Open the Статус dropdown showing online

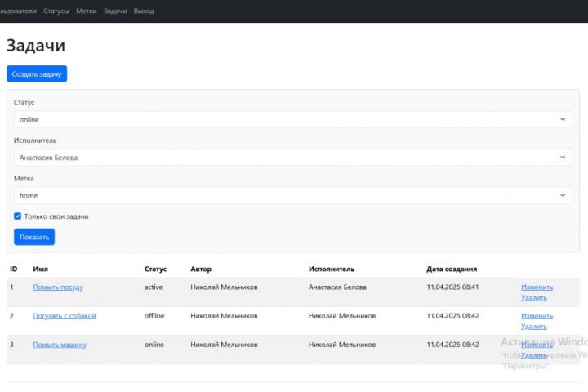(x=293, y=119)
